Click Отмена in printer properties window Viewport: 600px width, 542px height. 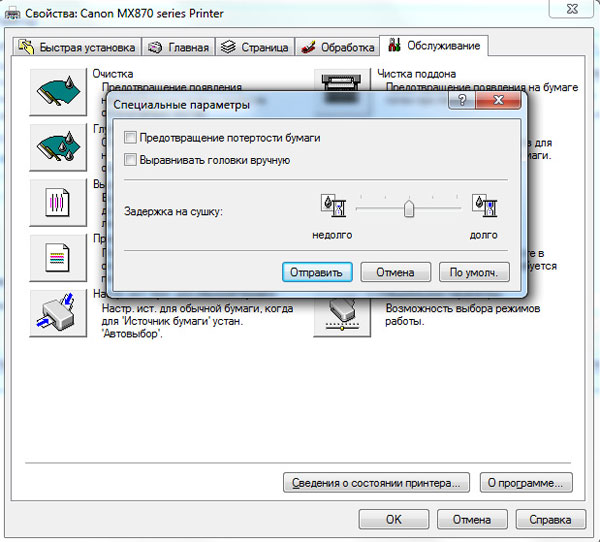tap(472, 519)
